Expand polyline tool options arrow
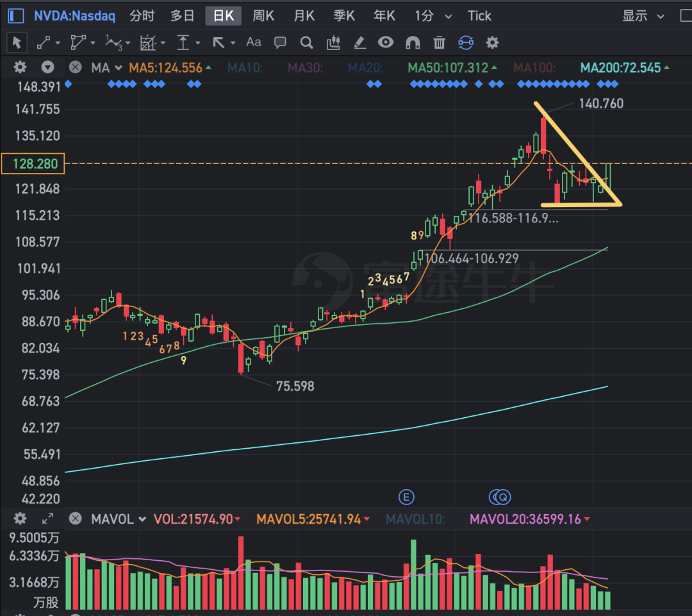This screenshot has height=616, width=692. pyautogui.click(x=93, y=43)
